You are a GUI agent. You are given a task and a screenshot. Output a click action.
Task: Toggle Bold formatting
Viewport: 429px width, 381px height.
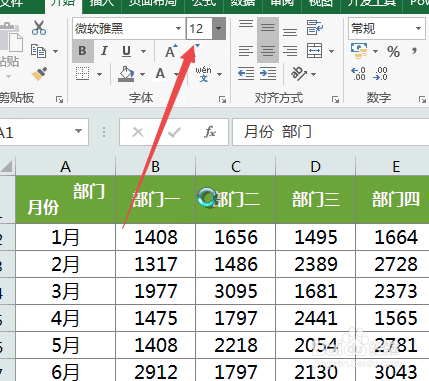(82, 51)
